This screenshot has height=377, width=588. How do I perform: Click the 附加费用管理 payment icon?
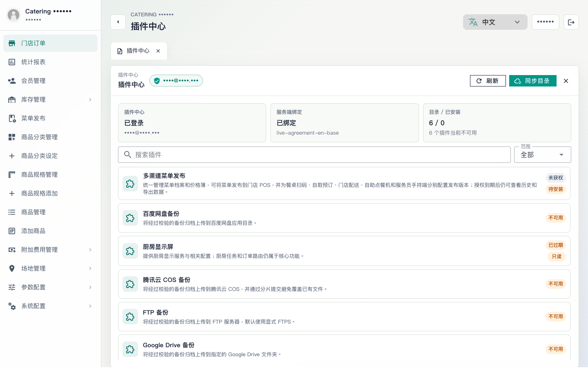point(12,250)
